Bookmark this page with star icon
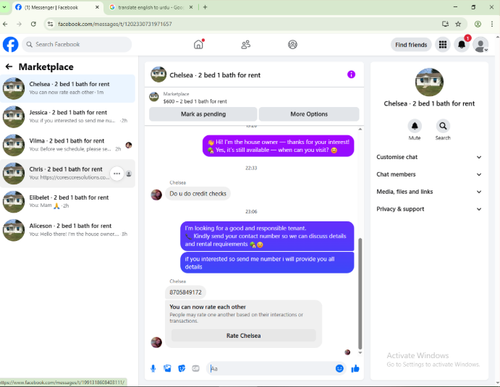500x387 pixels. coord(458,24)
